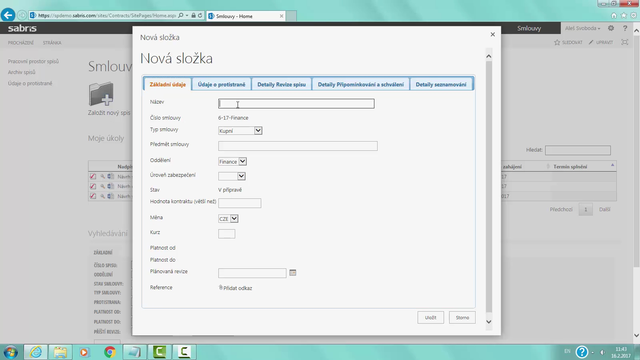This screenshot has width=640, height=360.
Task: Close the Smlouvy - Home browser tab
Action: (281, 16)
